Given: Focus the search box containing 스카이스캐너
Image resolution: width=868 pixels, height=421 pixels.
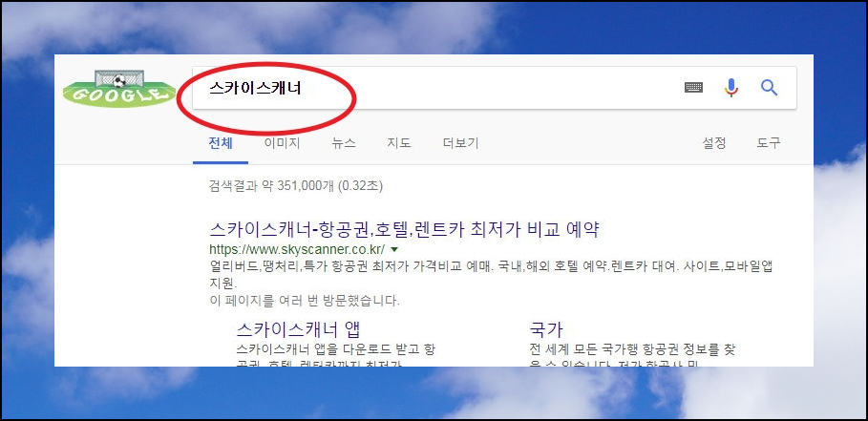Looking at the screenshot, I should coord(494,88).
